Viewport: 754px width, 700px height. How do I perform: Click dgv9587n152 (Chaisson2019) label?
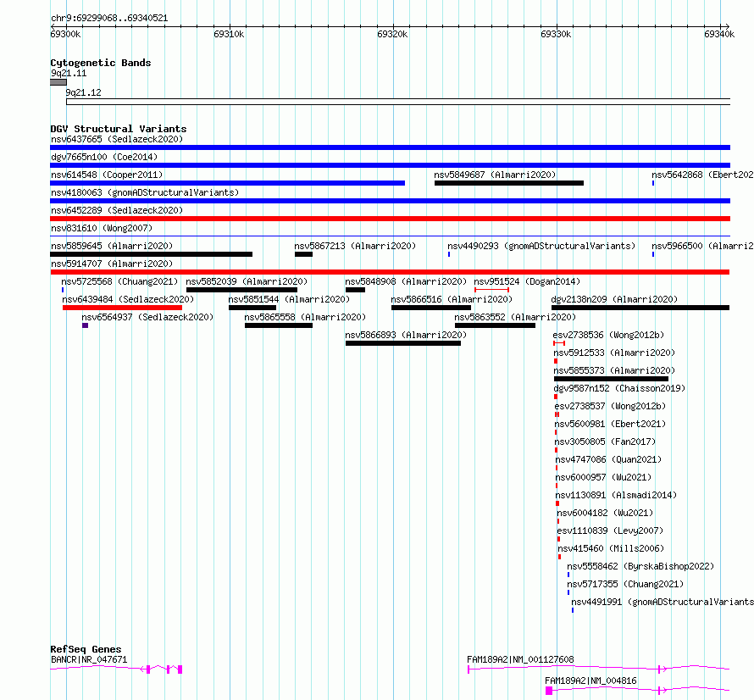(x=619, y=388)
